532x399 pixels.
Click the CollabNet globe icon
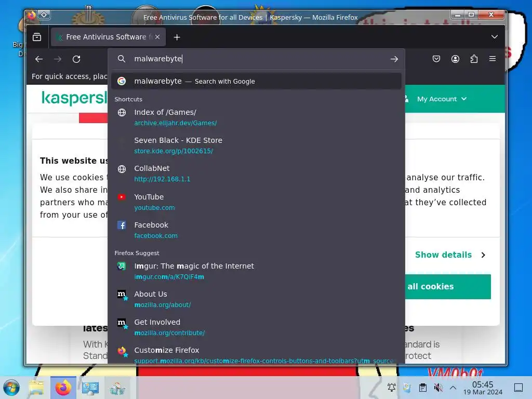coord(122,169)
